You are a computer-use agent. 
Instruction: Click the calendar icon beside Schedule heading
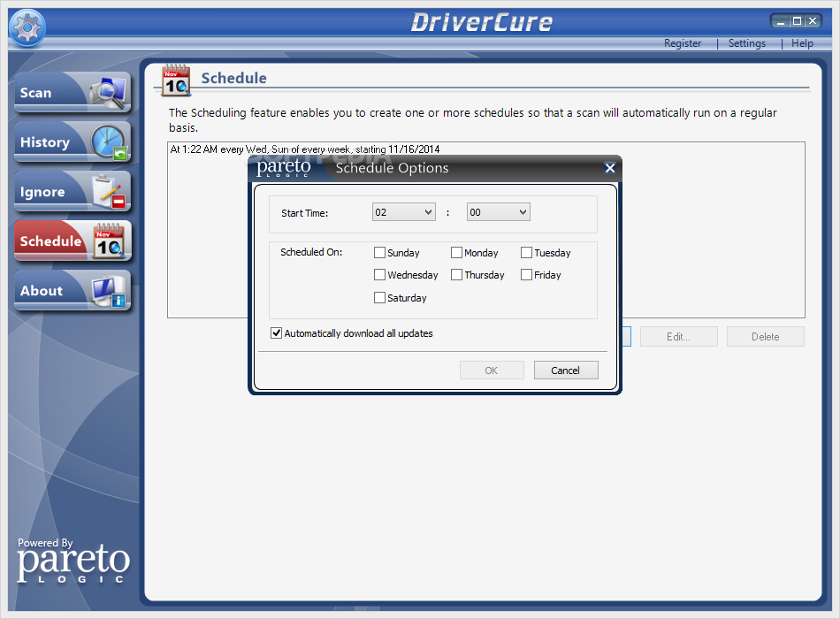(176, 80)
